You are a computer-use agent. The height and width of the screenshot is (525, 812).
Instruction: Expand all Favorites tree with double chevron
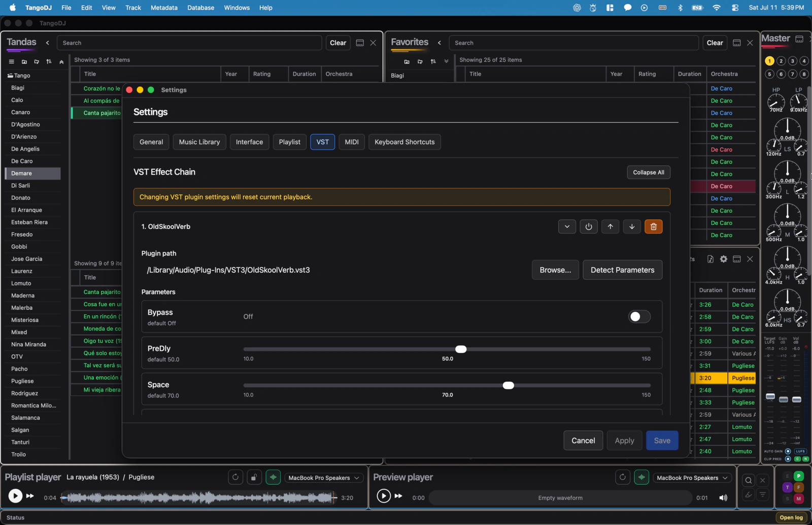446,61
